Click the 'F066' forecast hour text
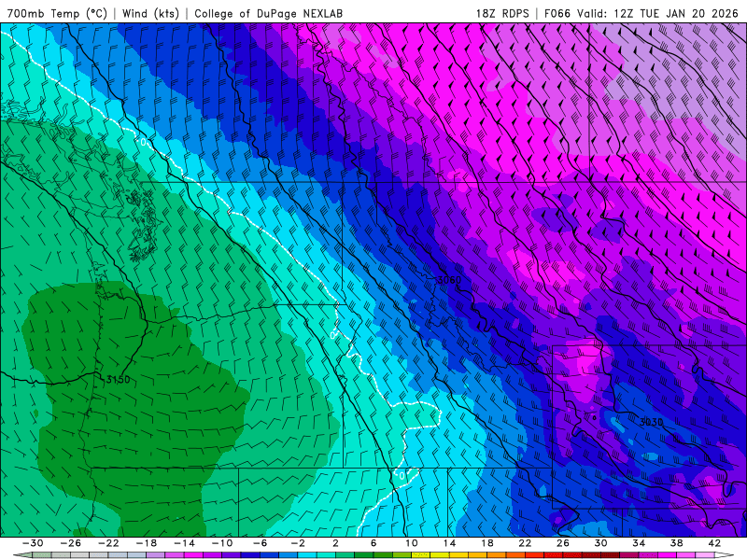This screenshot has width=747, height=560. (x=557, y=13)
